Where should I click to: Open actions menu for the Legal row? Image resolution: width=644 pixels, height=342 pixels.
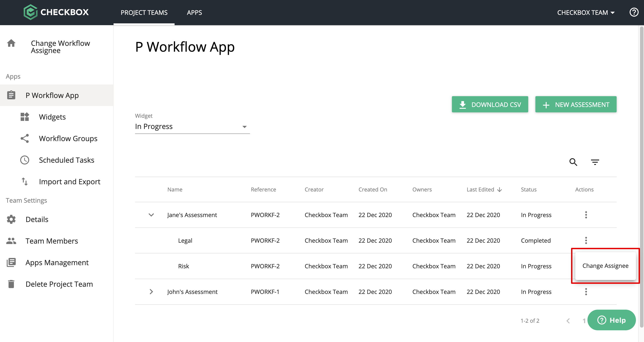point(586,240)
